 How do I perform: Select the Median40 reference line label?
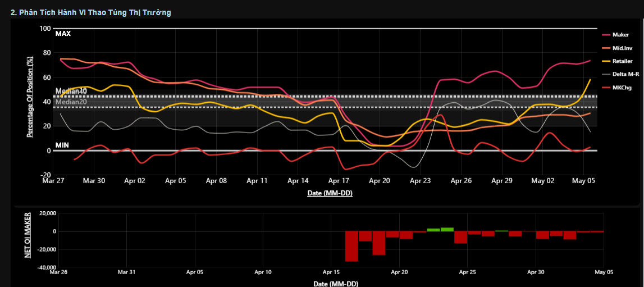point(71,91)
